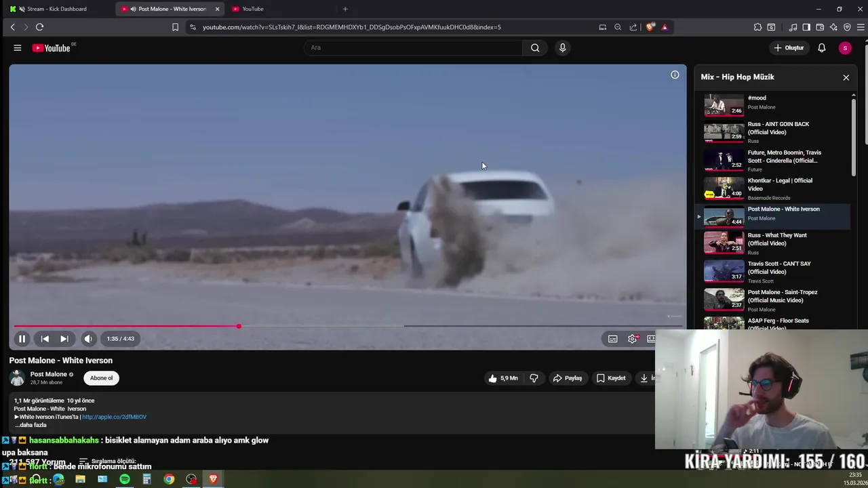
Task: Bookmark this page
Action: point(175,27)
